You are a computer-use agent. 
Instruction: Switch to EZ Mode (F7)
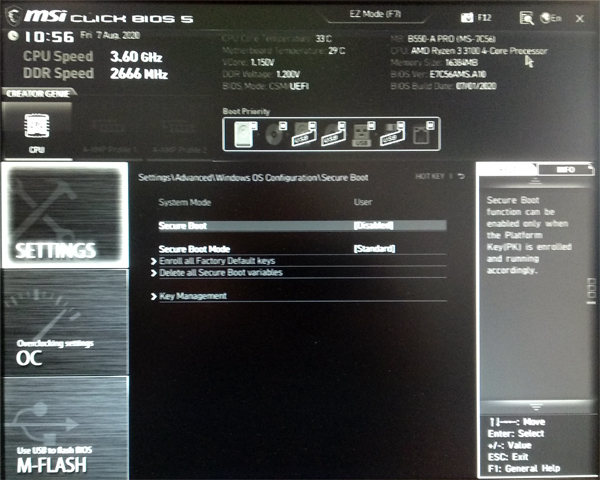375,14
